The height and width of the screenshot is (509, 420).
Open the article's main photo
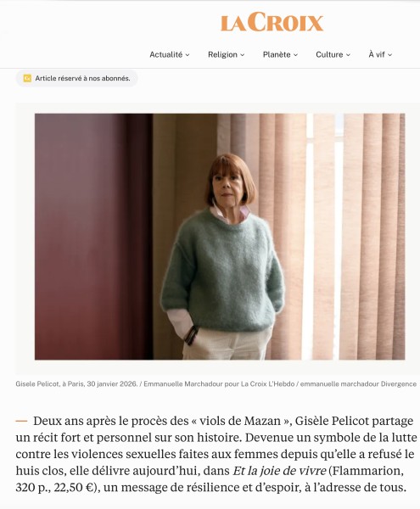point(220,237)
